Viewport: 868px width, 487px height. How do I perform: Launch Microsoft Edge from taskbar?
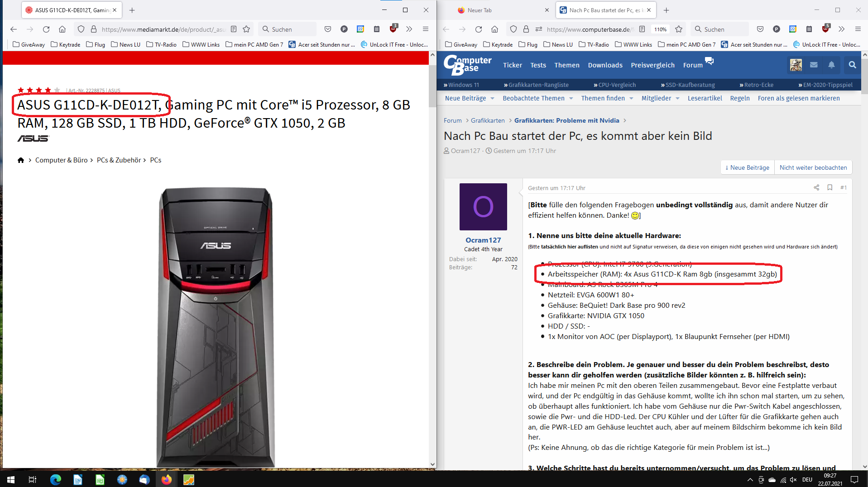coord(55,479)
